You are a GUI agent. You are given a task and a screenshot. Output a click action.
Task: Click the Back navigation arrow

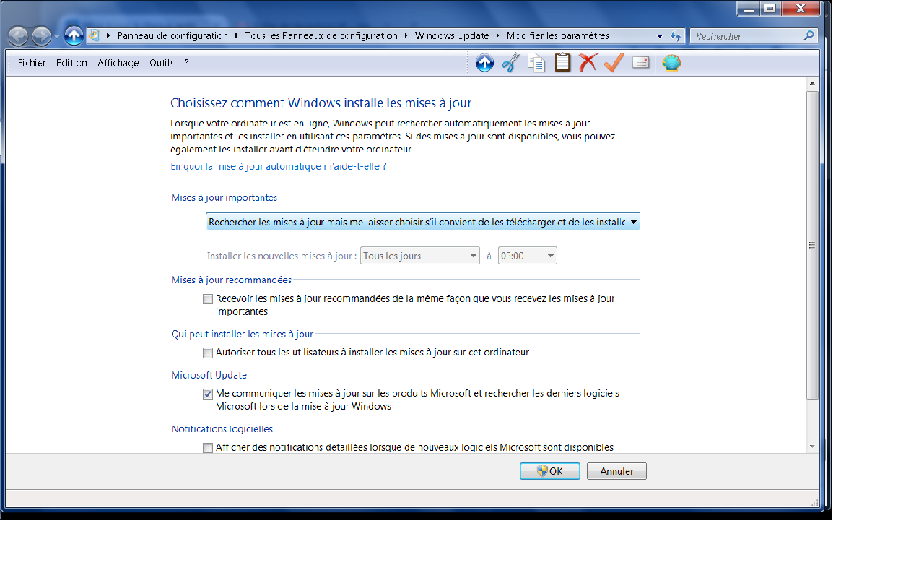(18, 35)
